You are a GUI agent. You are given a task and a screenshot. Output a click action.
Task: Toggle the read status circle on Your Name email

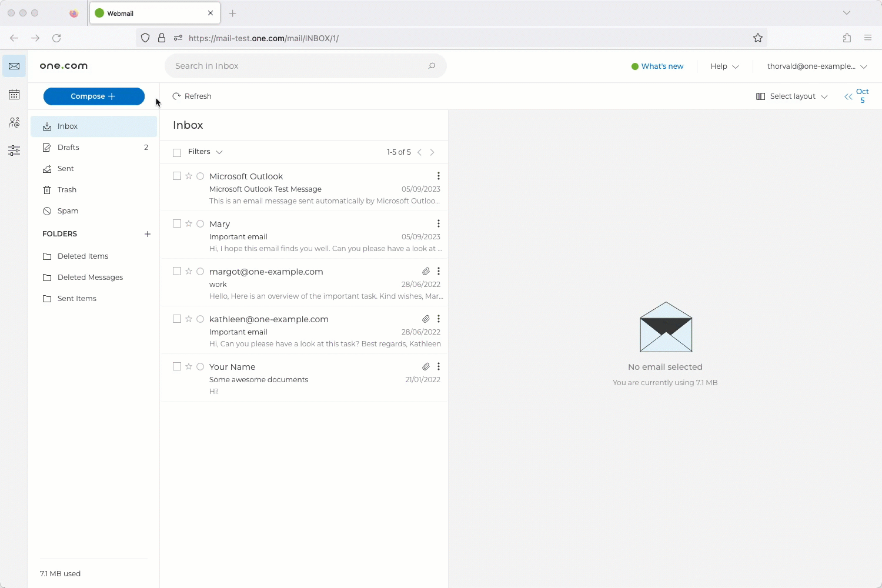point(201,366)
